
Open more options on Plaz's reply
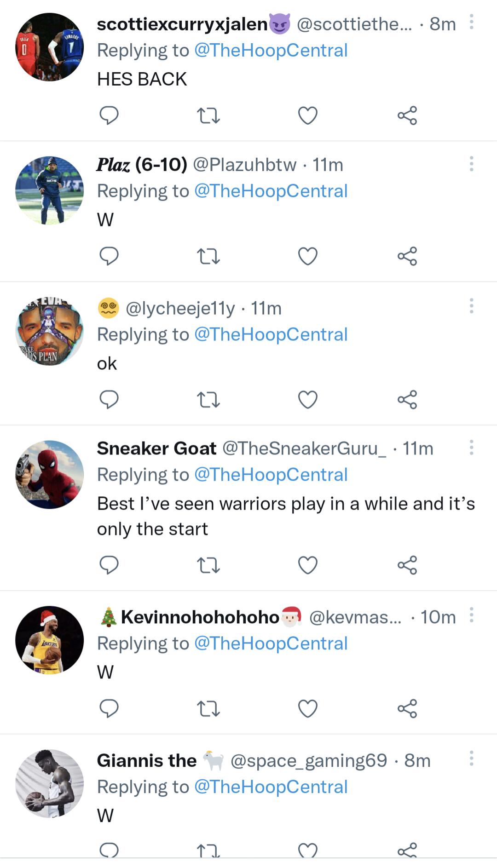(x=472, y=164)
